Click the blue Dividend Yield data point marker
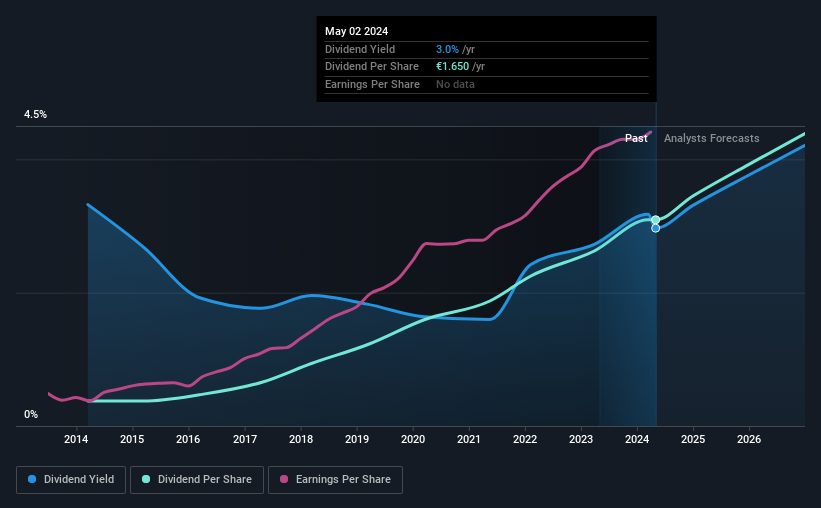The width and height of the screenshot is (821, 508). (x=656, y=228)
